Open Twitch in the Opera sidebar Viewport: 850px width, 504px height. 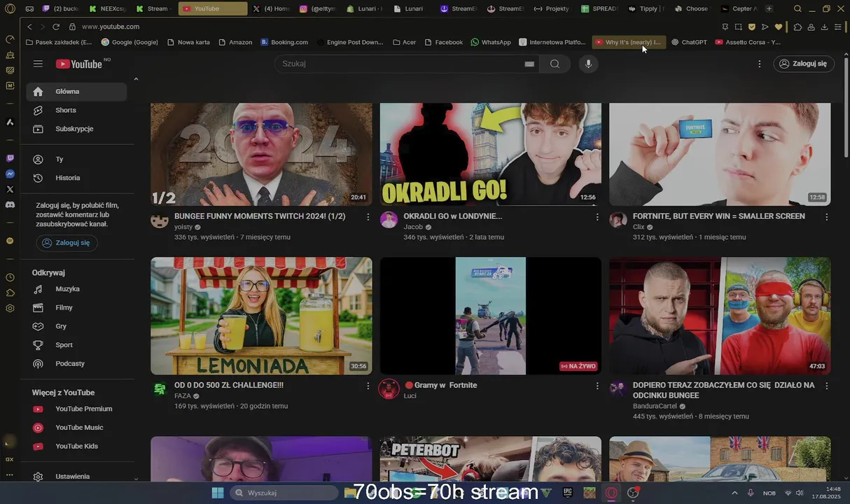point(10,158)
